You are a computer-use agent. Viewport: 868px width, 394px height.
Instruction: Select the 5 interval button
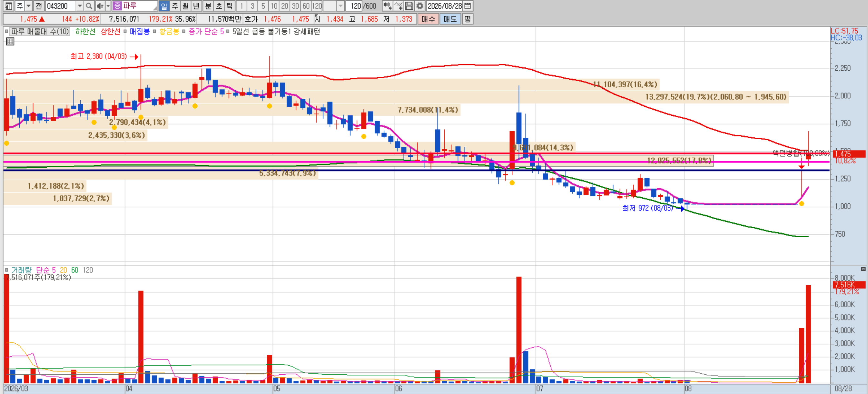[x=263, y=6]
